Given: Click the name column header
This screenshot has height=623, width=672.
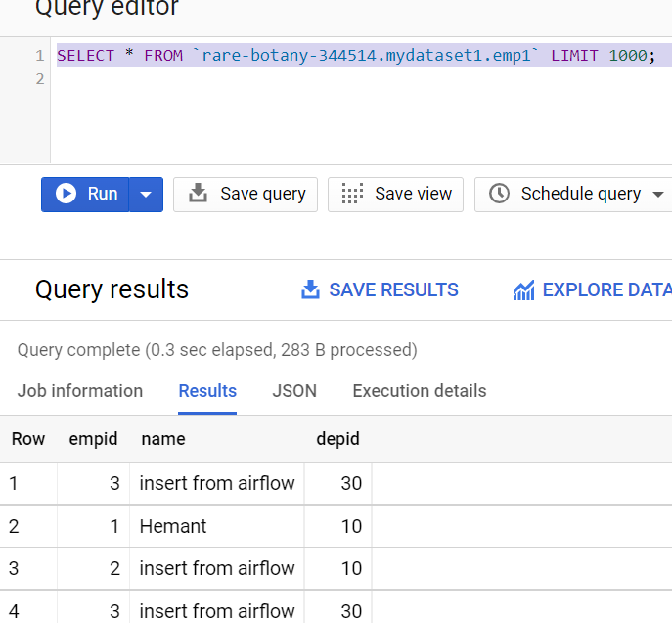Looking at the screenshot, I should coord(163,439).
